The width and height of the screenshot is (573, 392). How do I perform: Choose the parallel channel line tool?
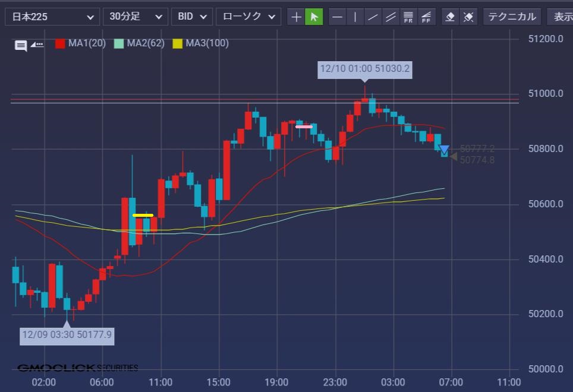[391, 17]
